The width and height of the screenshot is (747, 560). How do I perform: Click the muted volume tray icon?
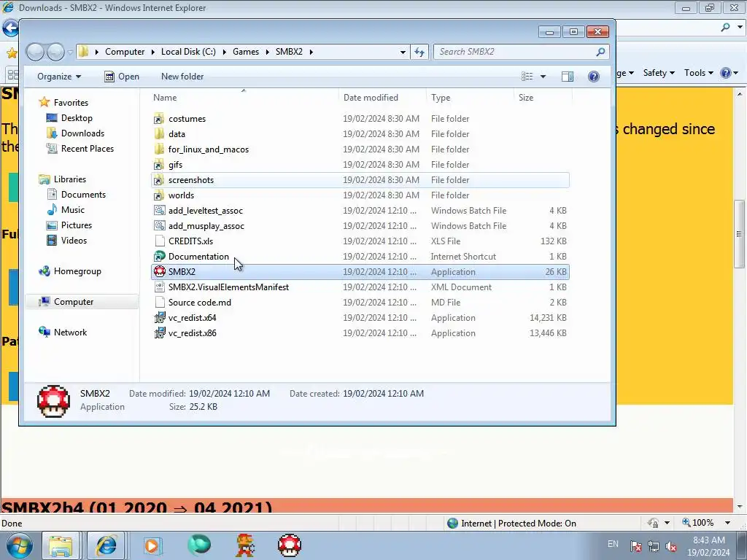[x=671, y=546]
